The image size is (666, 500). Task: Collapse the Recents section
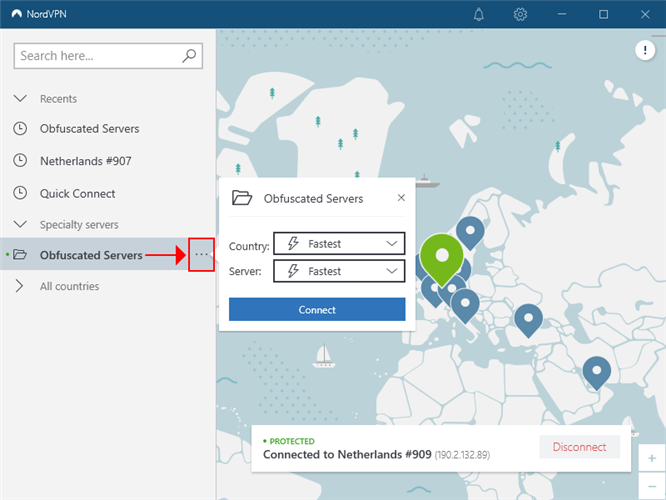(20, 99)
